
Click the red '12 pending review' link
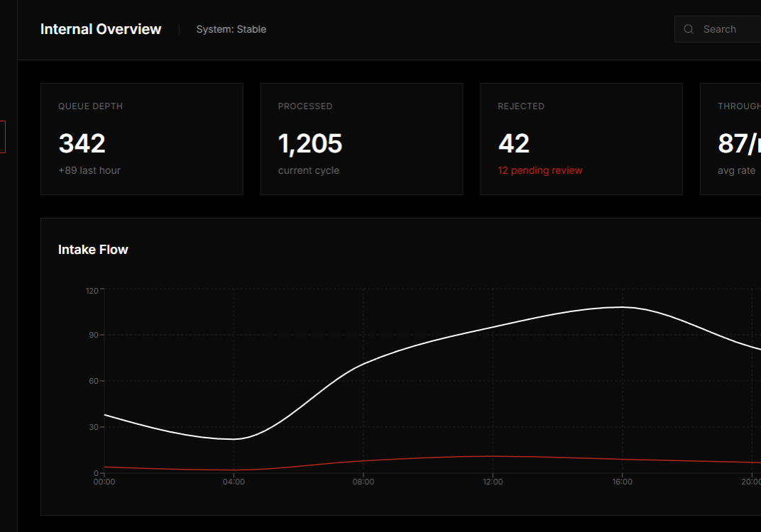540,170
